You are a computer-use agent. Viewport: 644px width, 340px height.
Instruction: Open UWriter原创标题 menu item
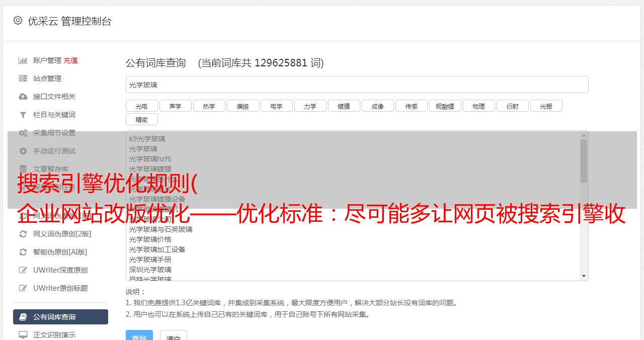(x=60, y=288)
